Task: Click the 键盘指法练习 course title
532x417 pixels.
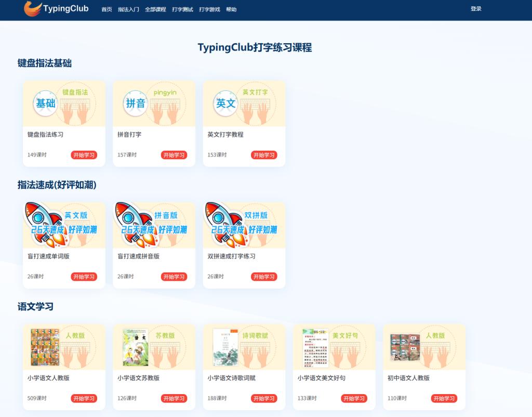Action: [x=45, y=135]
